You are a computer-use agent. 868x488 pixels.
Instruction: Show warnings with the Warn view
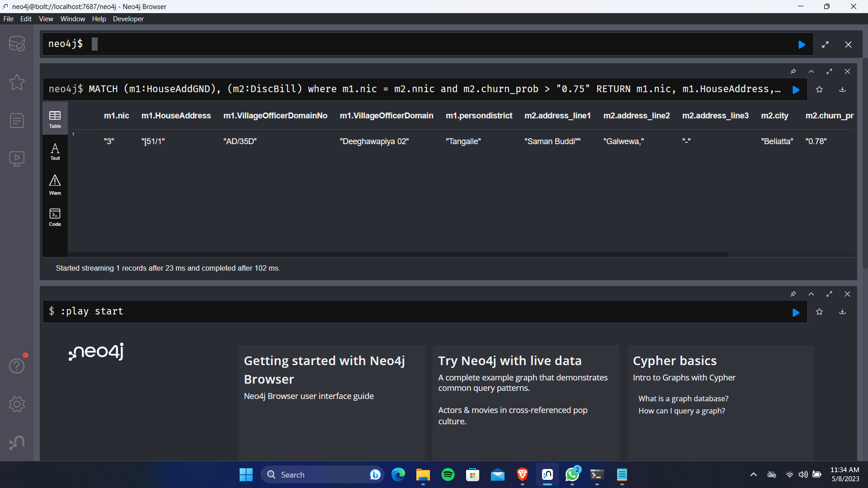[54, 184]
